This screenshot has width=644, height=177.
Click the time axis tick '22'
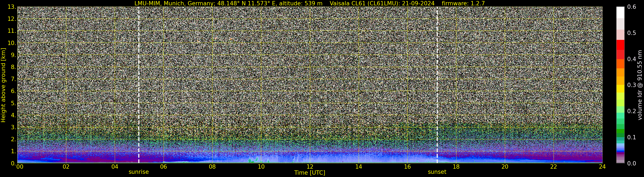pyautogui.click(x=554, y=167)
